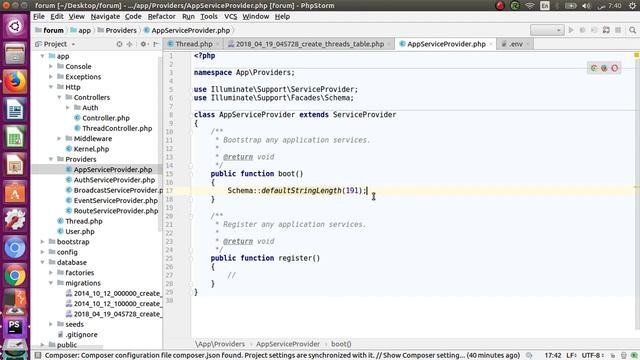Screen dimensions: 640x360
Task: Expand the bootstrap folder
Action: click(42, 242)
